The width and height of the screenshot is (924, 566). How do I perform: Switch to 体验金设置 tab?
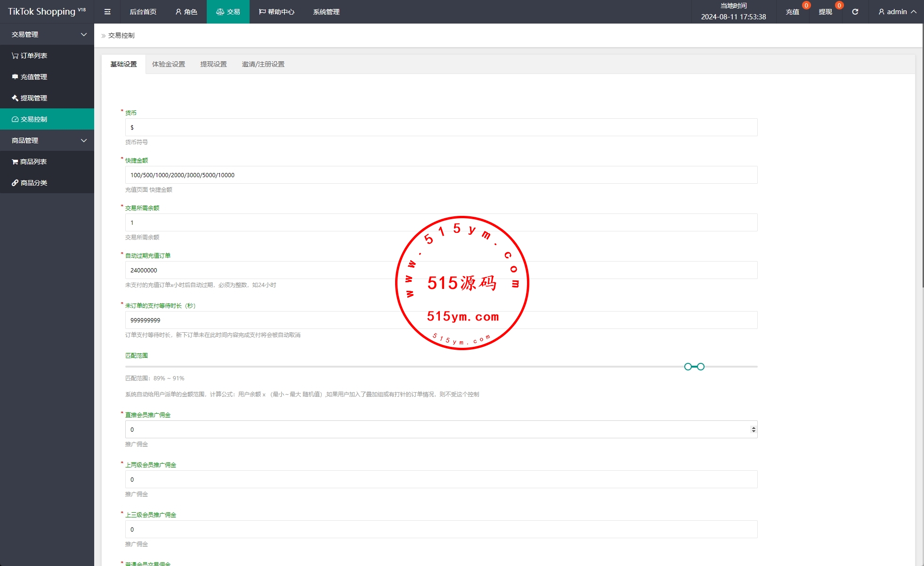[169, 64]
